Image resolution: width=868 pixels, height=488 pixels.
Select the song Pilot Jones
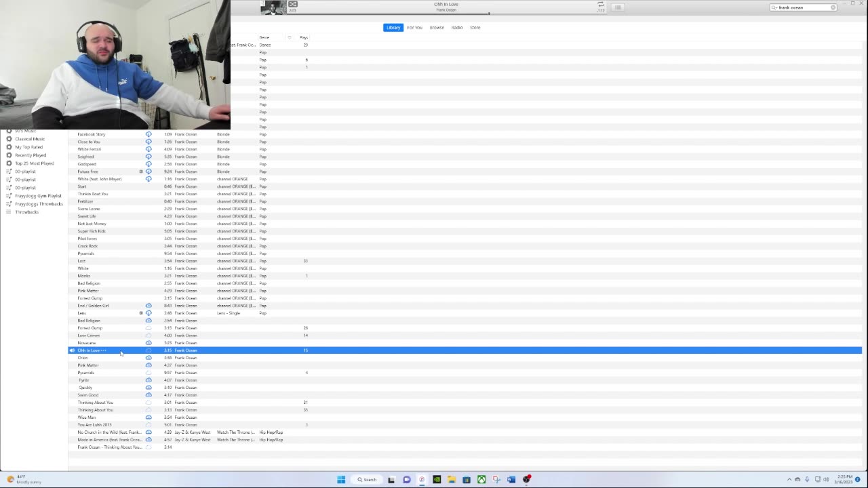(x=87, y=239)
